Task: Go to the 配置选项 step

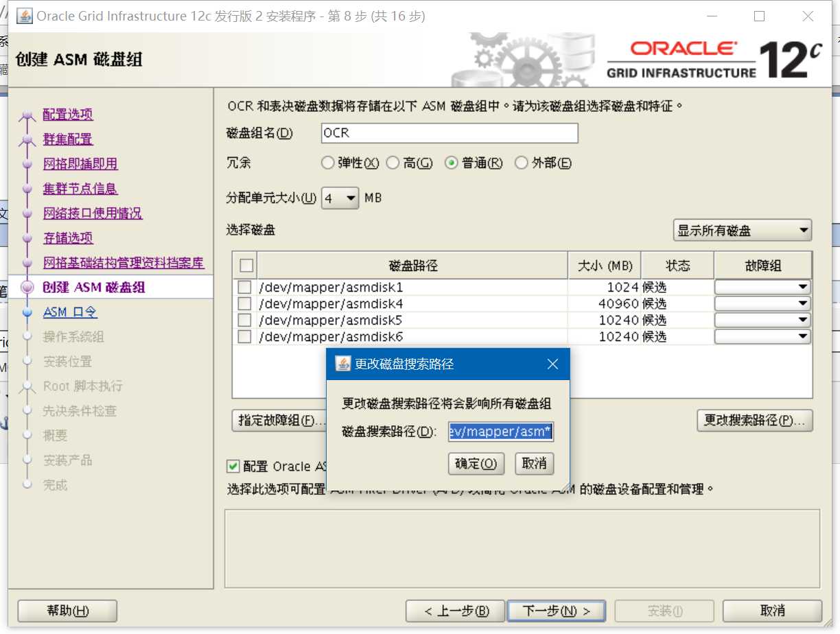Action: coord(68,115)
